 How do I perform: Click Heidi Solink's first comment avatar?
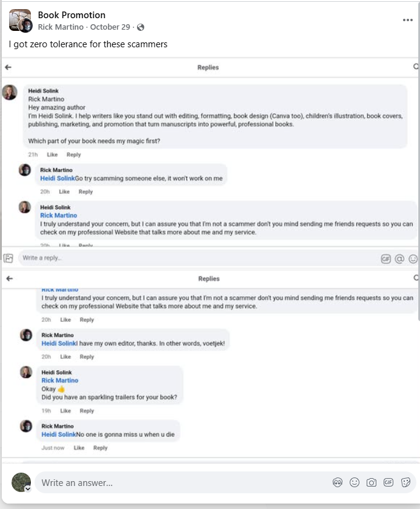pyautogui.click(x=10, y=93)
